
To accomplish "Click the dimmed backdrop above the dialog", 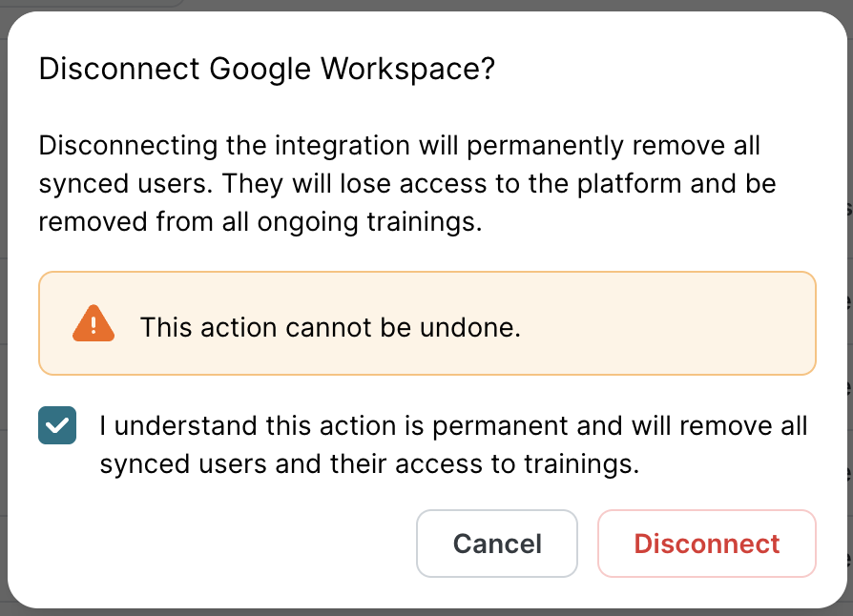I will tap(429, 5).
